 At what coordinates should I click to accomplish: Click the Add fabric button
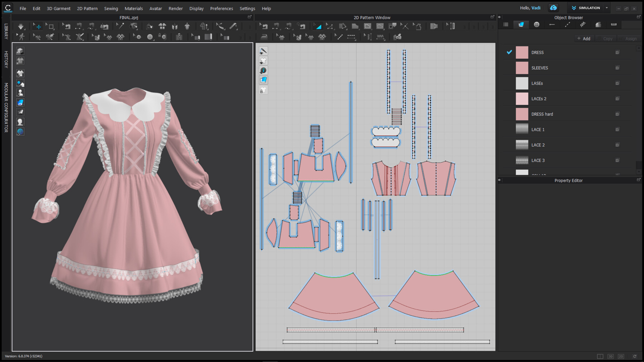point(584,39)
